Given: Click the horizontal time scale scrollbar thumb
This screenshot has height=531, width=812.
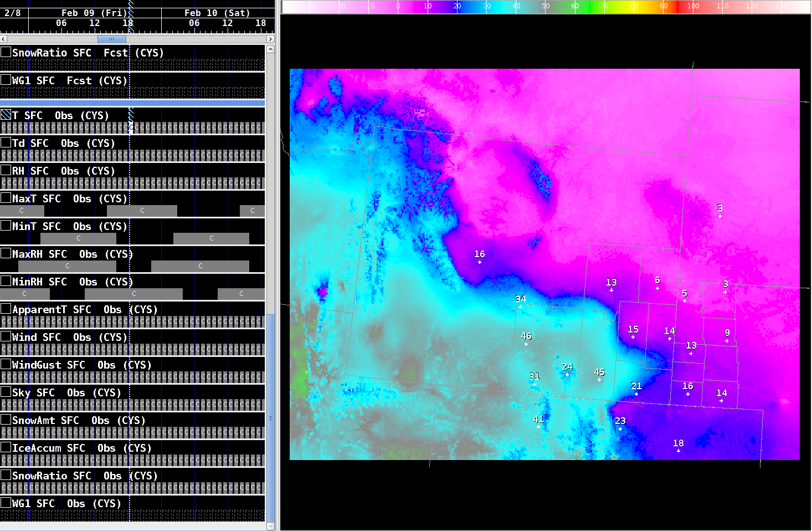Looking at the screenshot, I should click(x=111, y=39).
